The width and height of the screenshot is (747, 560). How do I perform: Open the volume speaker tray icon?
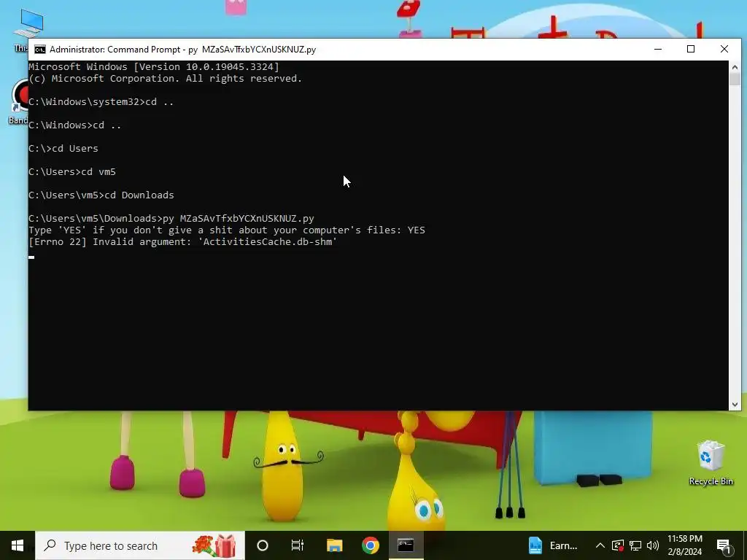(653, 545)
